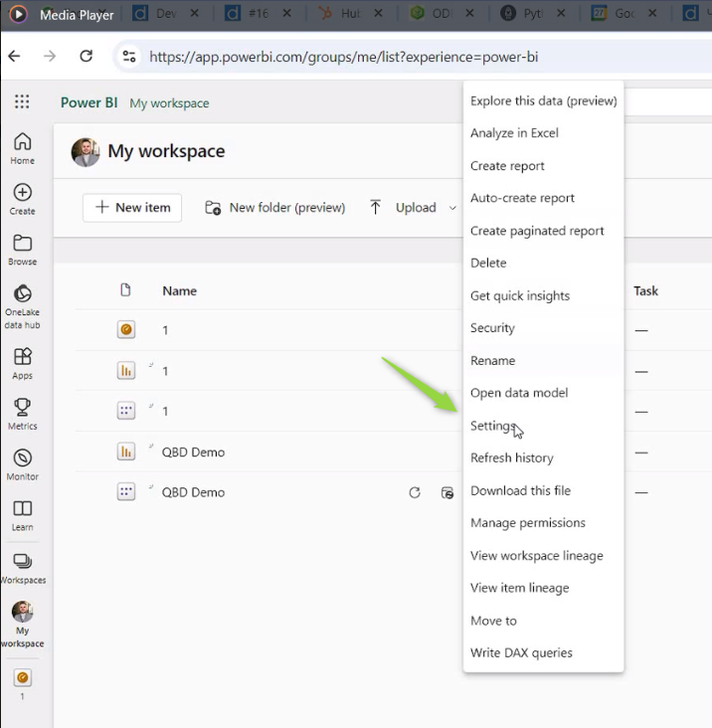The image size is (712, 728).
Task: Select Delete from context menu
Action: pos(544,264)
